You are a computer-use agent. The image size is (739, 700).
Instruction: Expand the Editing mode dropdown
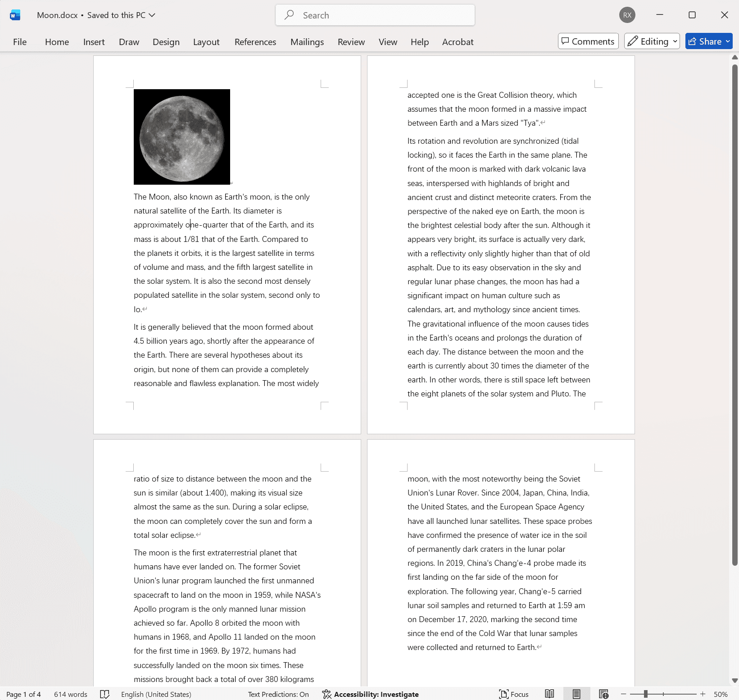(x=652, y=41)
